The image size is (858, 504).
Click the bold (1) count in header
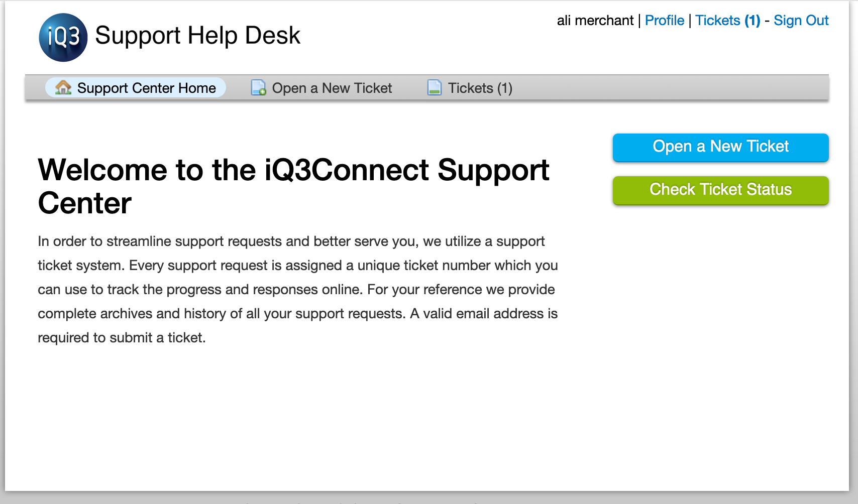[x=753, y=21]
